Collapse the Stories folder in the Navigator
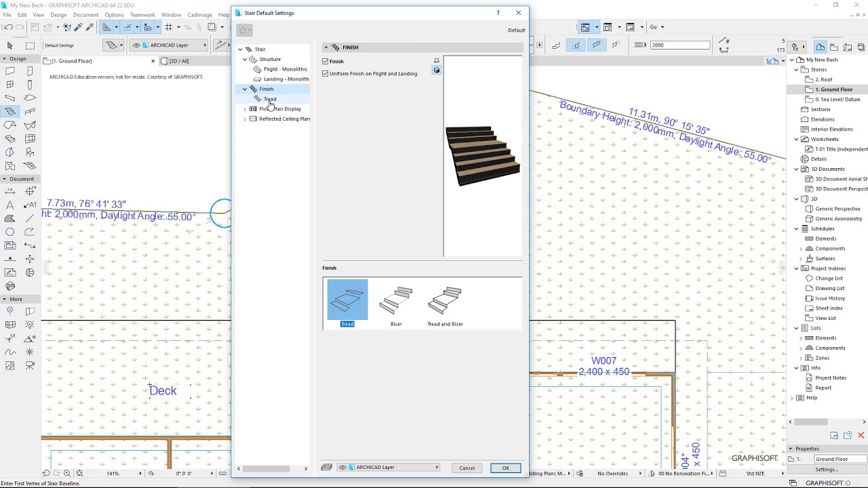 pyautogui.click(x=797, y=69)
